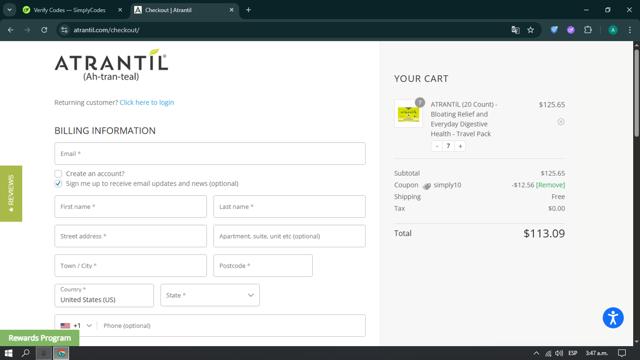Open the Rewards Program button
Viewport: 640px width, 360px height.
(x=40, y=338)
